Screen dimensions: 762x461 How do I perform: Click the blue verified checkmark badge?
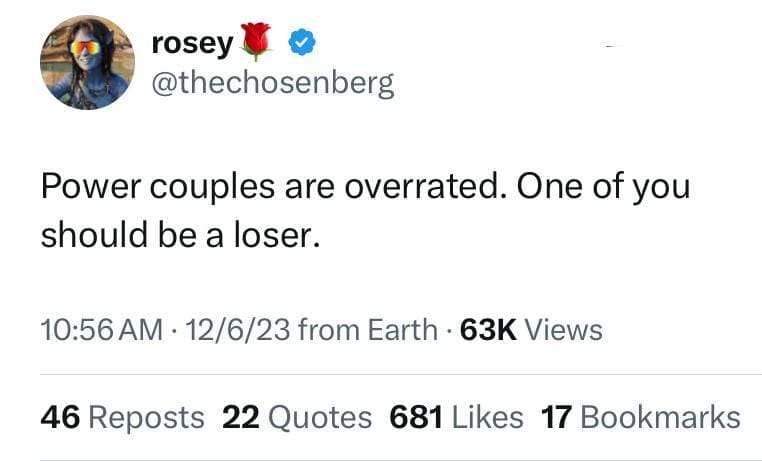(302, 42)
